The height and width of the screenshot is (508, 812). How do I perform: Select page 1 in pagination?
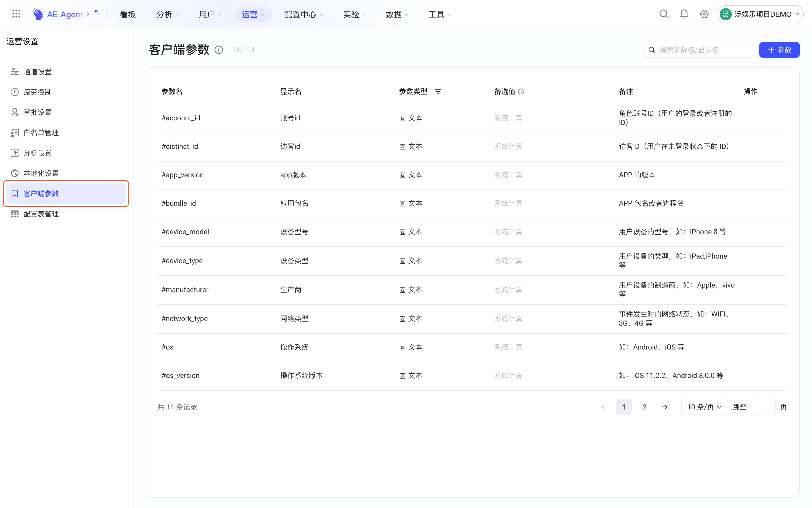624,407
